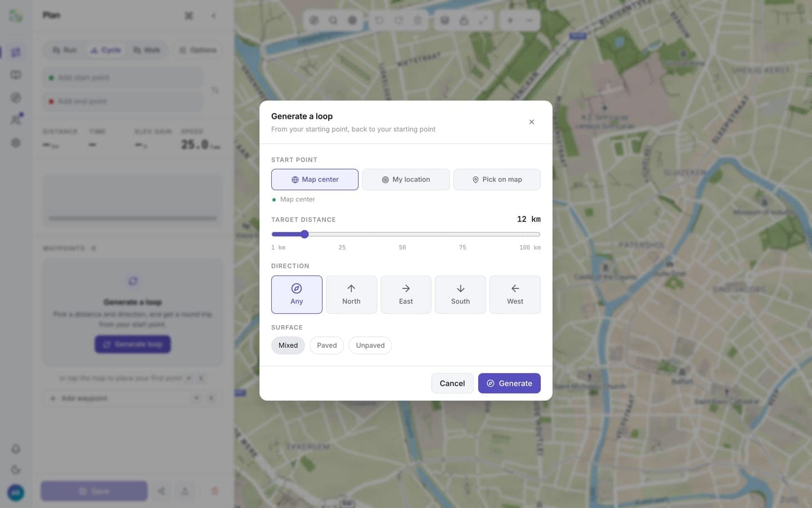This screenshot has height=508, width=812.
Task: Choose Pick on map start option
Action: tap(497, 179)
